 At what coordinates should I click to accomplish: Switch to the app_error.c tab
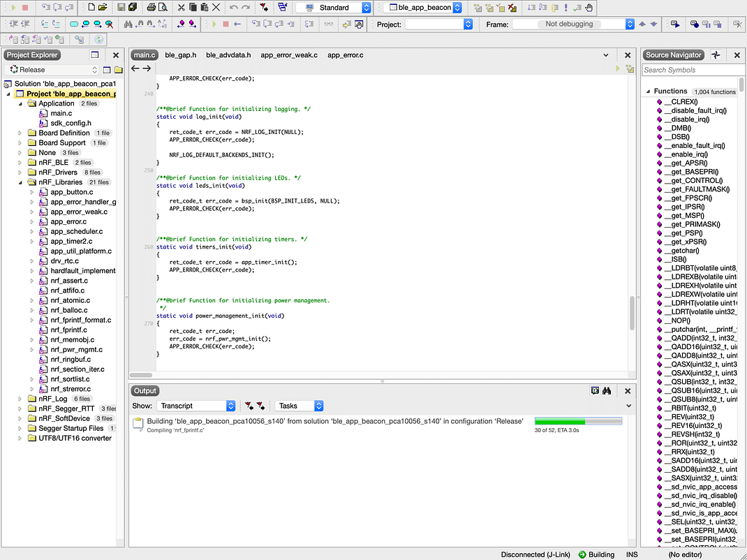(345, 55)
